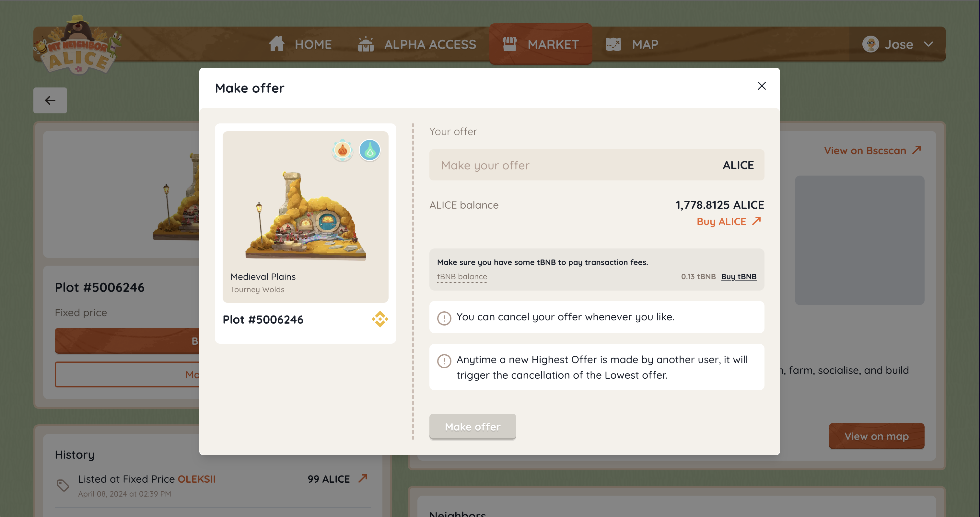Click Jose's profile avatar
The width and height of the screenshot is (980, 517).
870,44
